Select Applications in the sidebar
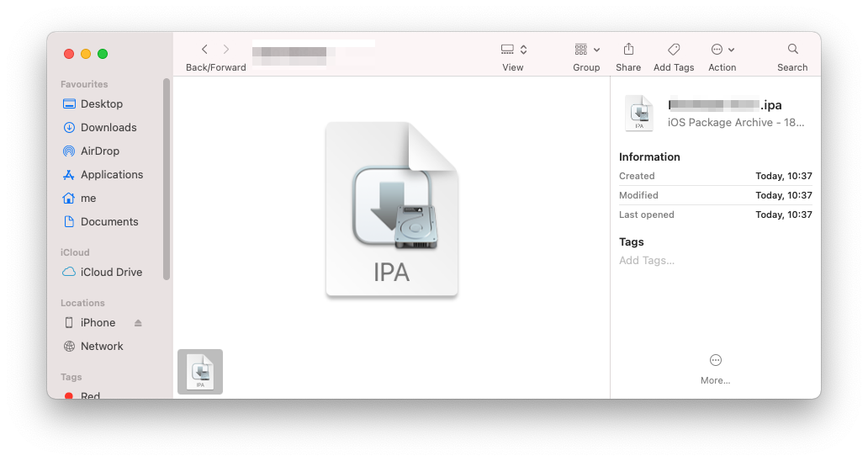 (x=111, y=175)
